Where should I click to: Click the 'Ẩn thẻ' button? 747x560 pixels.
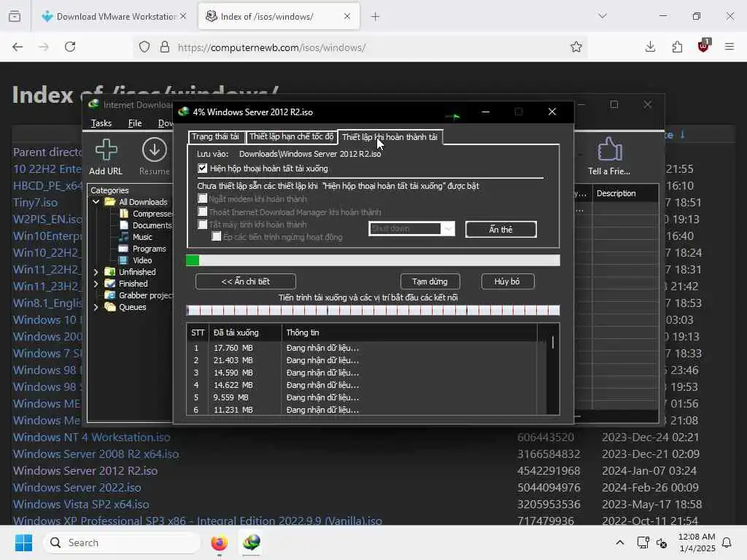coord(500,229)
